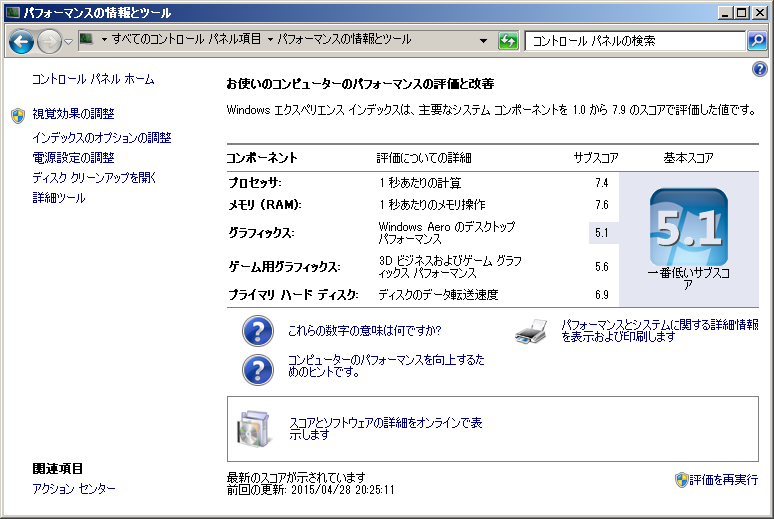Minimize the window
Screen dimensions: 774x519
[x=724, y=12]
